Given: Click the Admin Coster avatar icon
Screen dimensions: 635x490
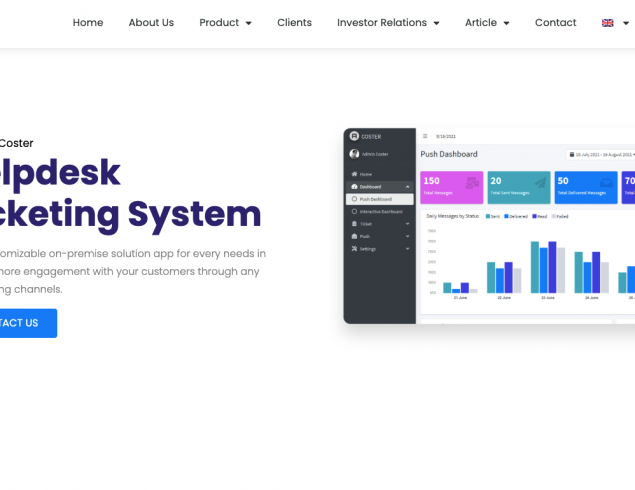Looking at the screenshot, I should coord(354,154).
